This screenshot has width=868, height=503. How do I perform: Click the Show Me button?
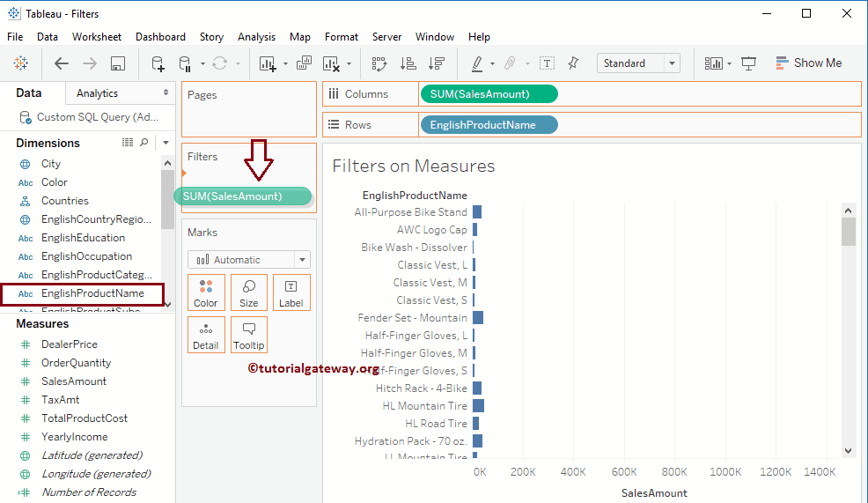808,63
